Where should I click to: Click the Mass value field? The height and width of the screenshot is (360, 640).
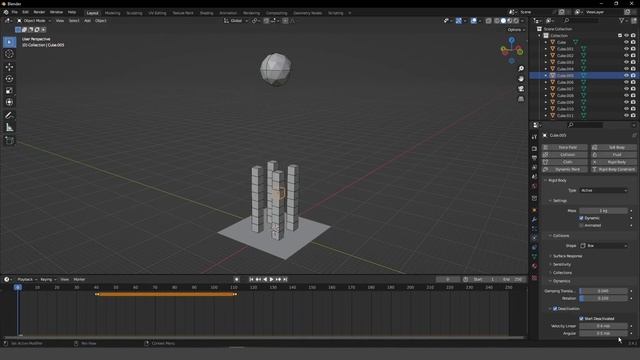[x=603, y=211]
